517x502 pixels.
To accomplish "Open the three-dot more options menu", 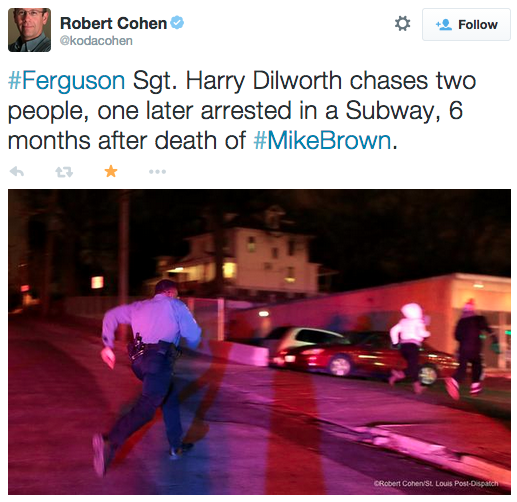I will [157, 172].
